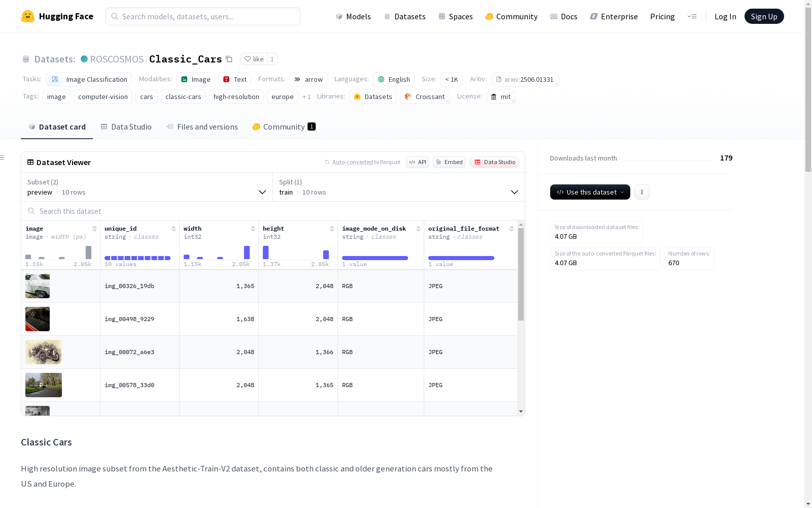Select the image tag
The width and height of the screenshot is (812, 508).
(56, 97)
